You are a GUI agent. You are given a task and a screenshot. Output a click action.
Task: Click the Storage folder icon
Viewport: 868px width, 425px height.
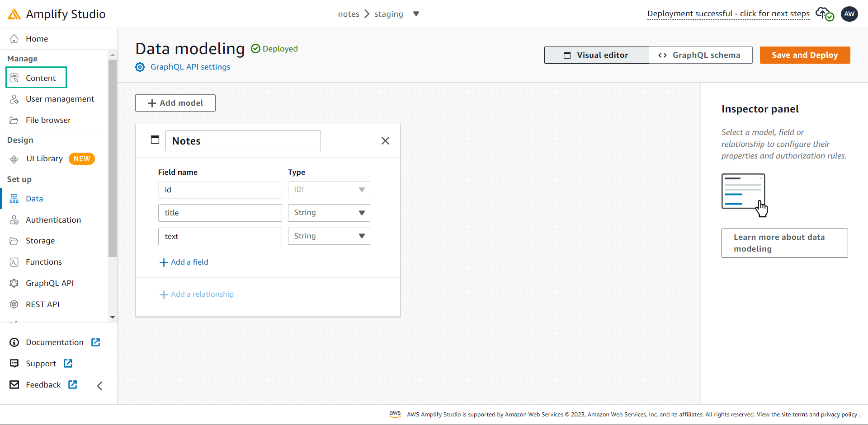click(x=14, y=241)
